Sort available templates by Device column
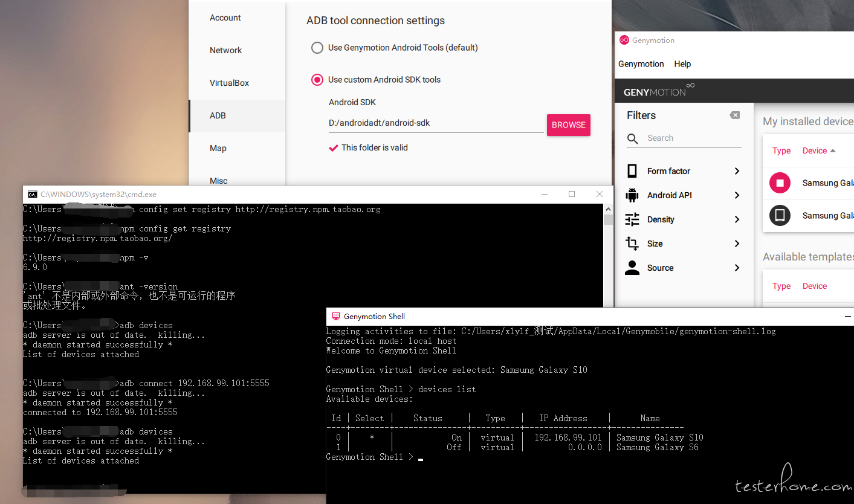854x504 pixels. [x=814, y=286]
